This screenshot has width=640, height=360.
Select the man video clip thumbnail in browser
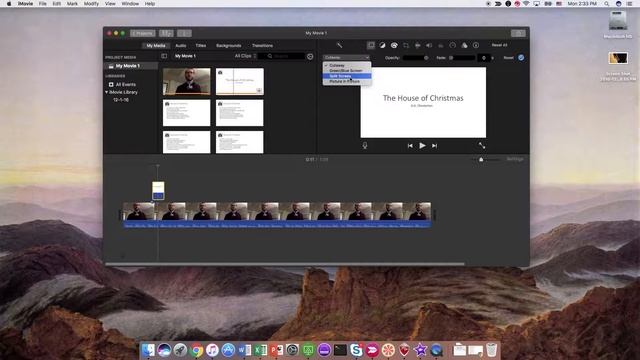click(x=187, y=82)
